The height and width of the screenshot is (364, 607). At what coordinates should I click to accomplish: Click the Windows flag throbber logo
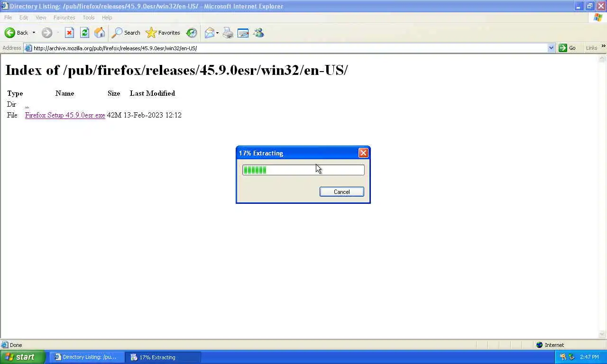pos(598,18)
